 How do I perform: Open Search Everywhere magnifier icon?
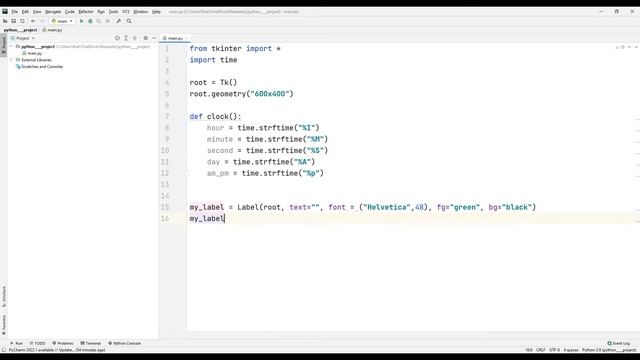click(129, 21)
